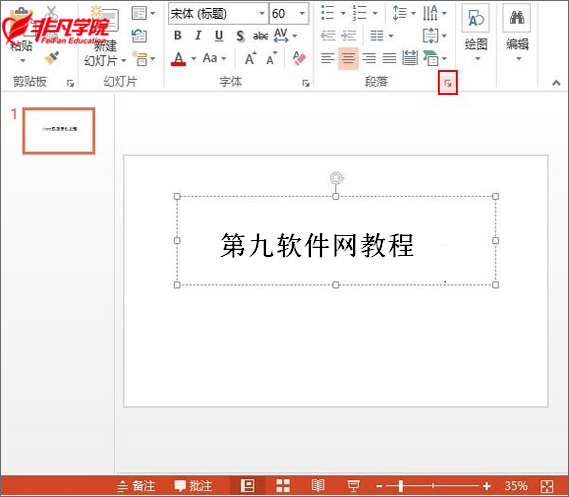Toggle Underline formatting
Screen dimensions: 569x497
tap(219, 36)
